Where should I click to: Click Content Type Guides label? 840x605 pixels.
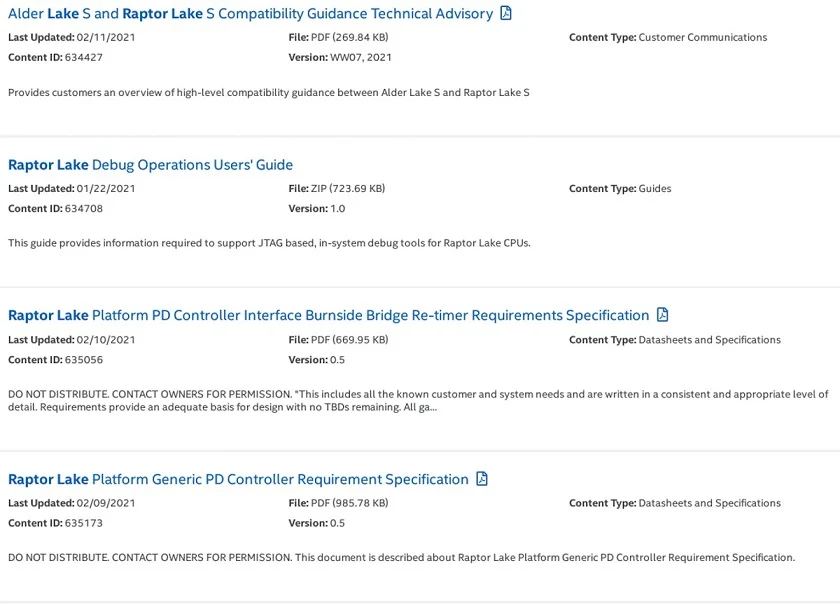click(620, 188)
